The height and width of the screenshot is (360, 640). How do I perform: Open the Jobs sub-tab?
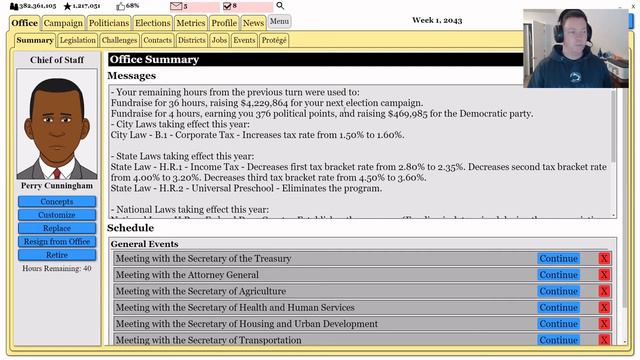pos(219,40)
